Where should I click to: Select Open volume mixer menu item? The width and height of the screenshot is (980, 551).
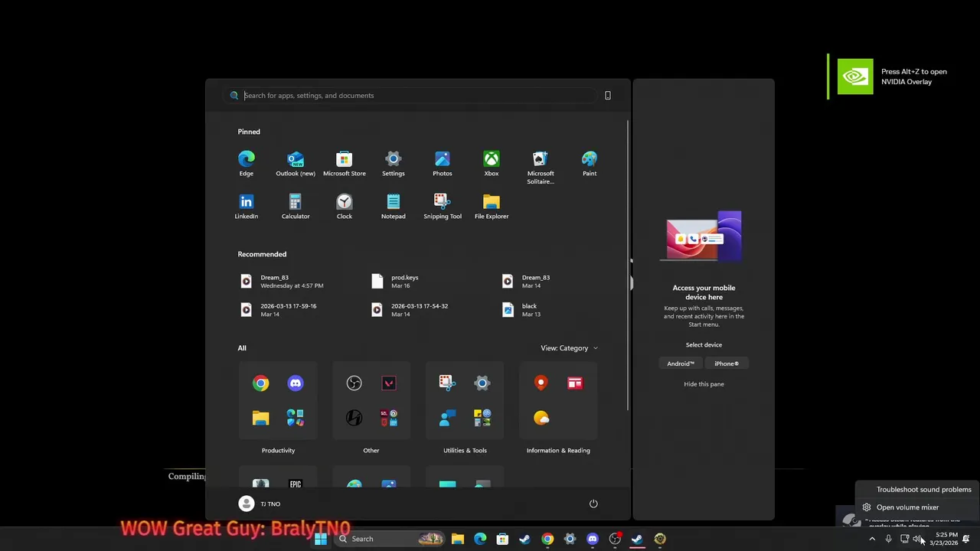point(917,507)
